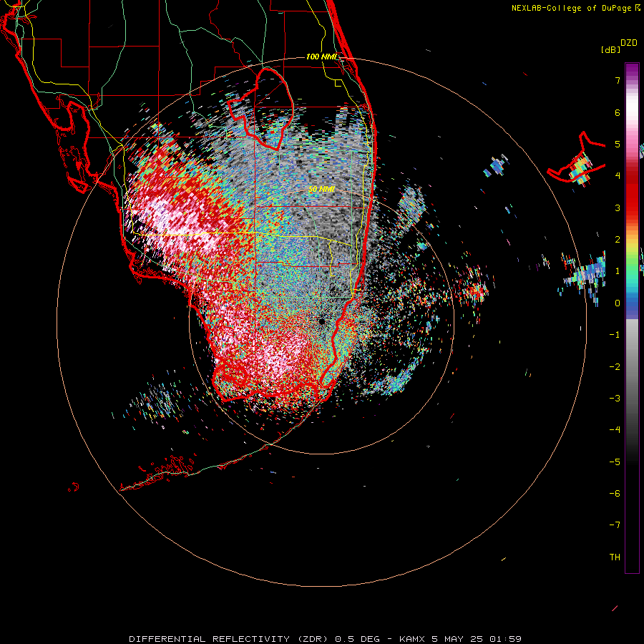The width and height of the screenshot is (644, 644).
Task: Click the DZD product label
Action: (629, 43)
